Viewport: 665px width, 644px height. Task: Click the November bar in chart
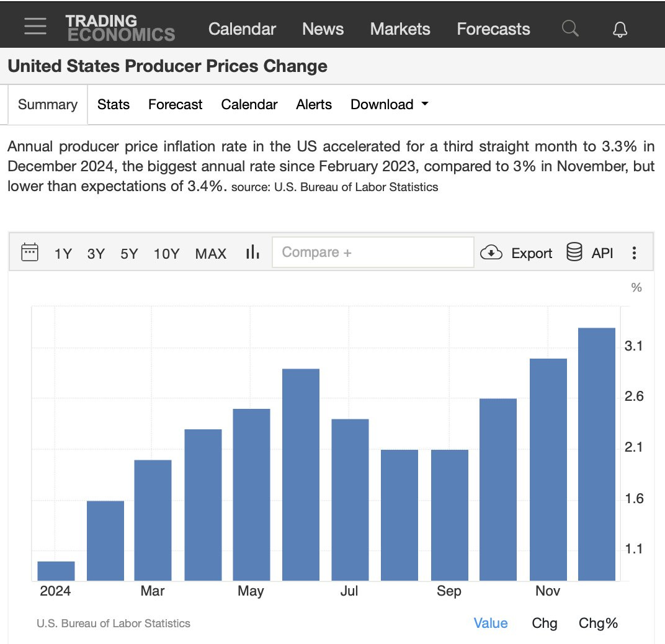point(548,469)
